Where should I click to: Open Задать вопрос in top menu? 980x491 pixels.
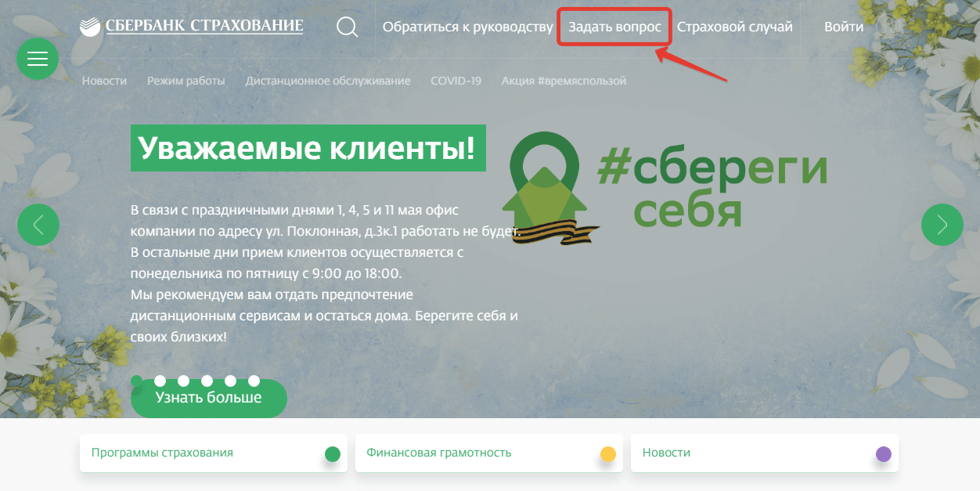(614, 27)
